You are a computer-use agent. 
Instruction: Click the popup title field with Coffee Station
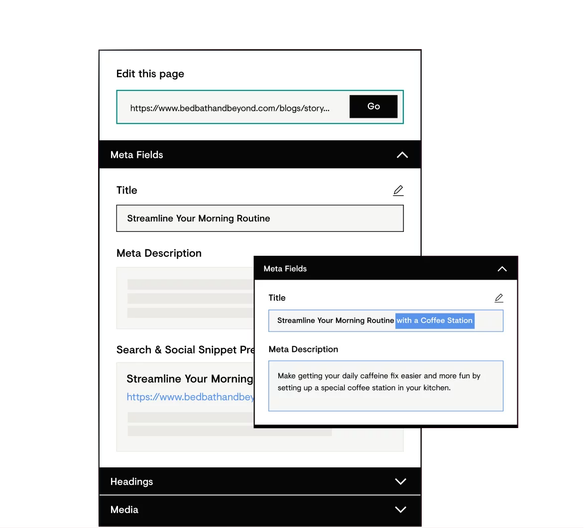point(386,321)
